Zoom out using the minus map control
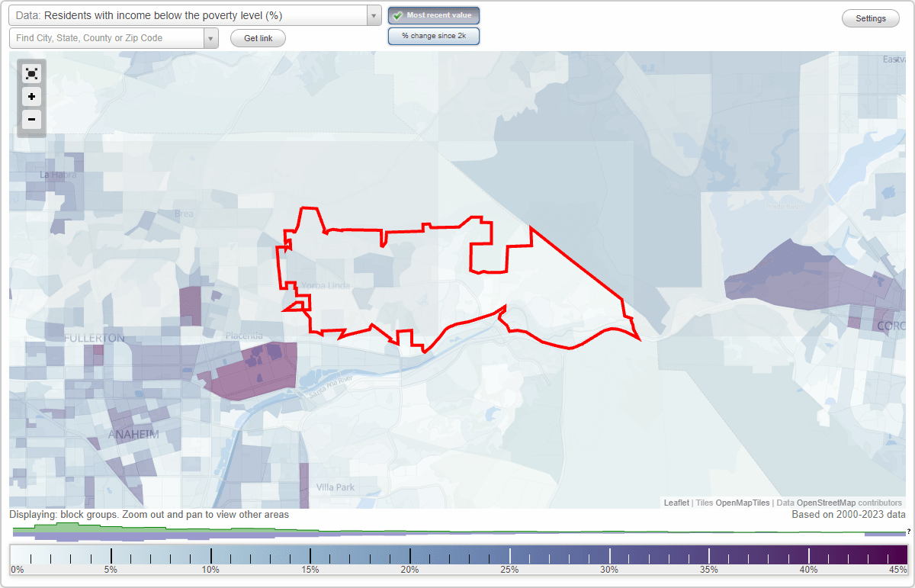 point(31,120)
